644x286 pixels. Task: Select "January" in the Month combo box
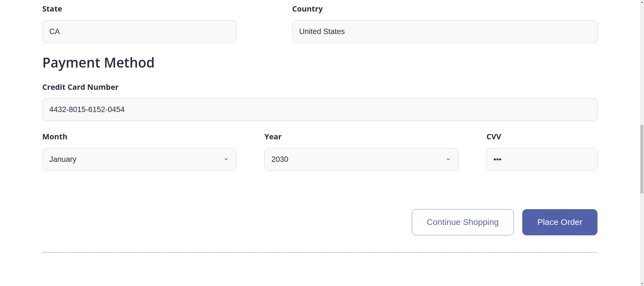[x=139, y=159]
